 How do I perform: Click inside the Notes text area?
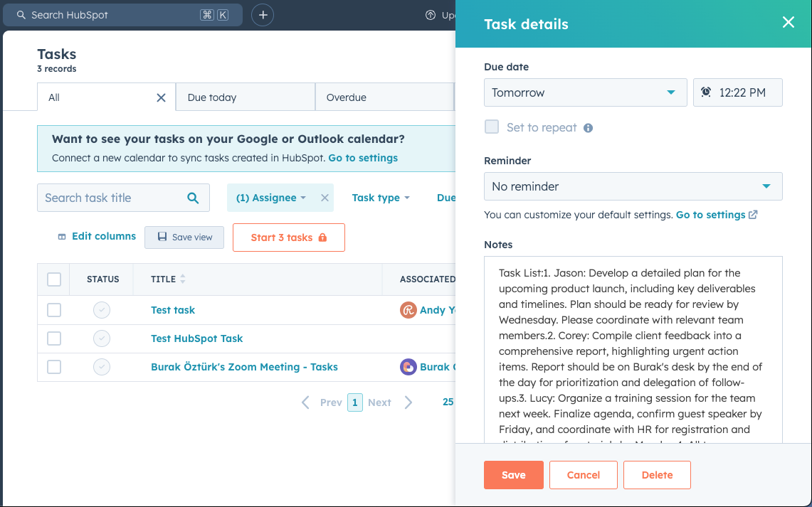pyautogui.click(x=633, y=350)
